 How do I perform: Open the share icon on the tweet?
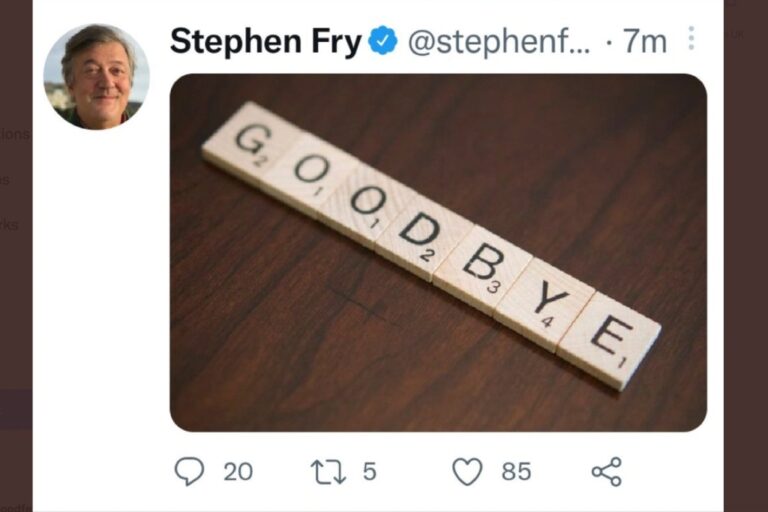[x=607, y=472]
